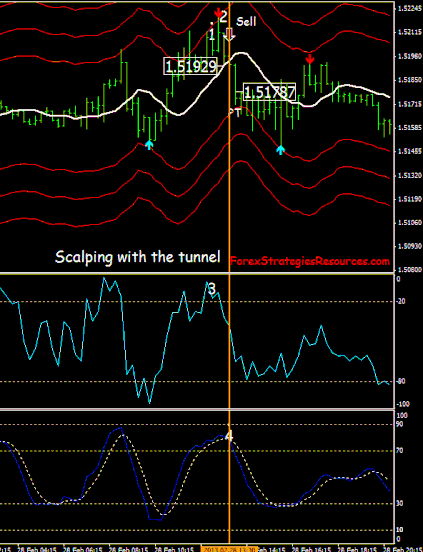This screenshot has height=552, width=423.
Task: Click the 28 Feb 06:15 time label
Action: 84,549
